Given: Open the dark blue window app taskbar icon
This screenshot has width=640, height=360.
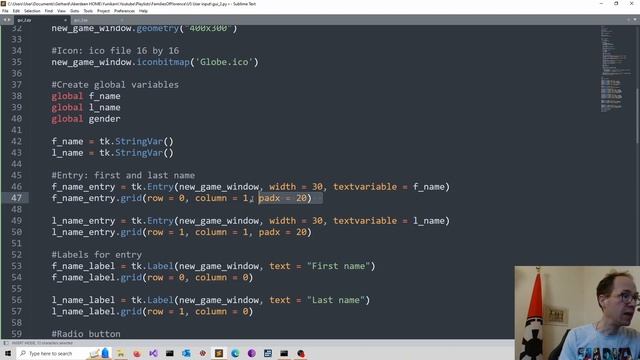Looking at the screenshot, I should click(x=268, y=353).
